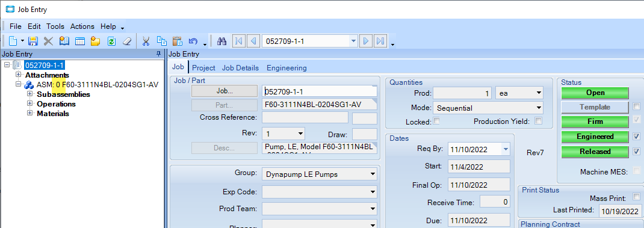Toggle the Engineered checkbox
The height and width of the screenshot is (228, 644).
point(636,136)
